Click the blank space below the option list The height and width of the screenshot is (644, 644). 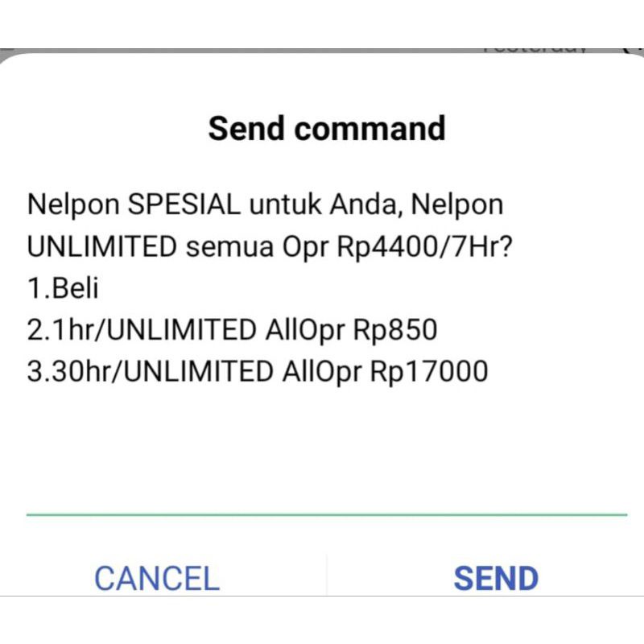pos(322,443)
